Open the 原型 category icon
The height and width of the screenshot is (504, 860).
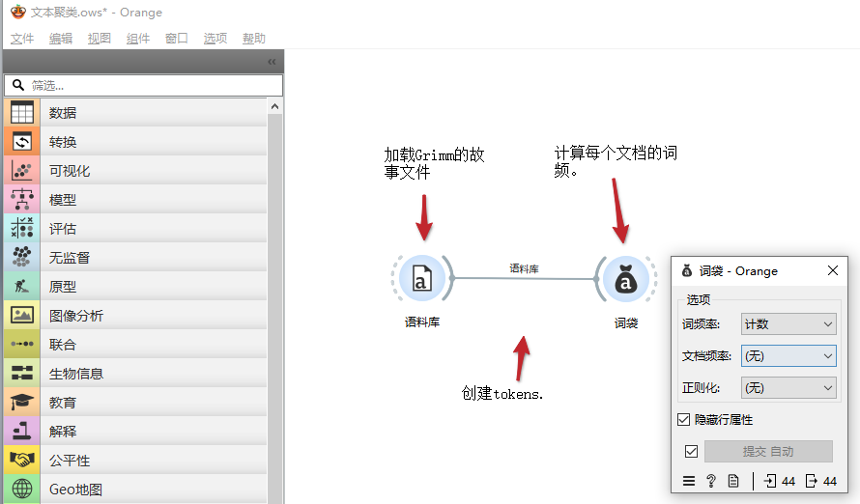(x=22, y=287)
